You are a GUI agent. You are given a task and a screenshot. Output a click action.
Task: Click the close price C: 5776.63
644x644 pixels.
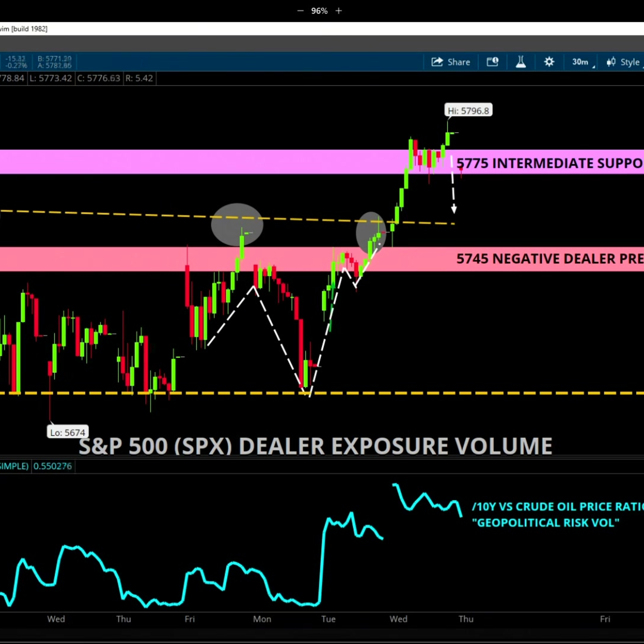pyautogui.click(x=99, y=78)
